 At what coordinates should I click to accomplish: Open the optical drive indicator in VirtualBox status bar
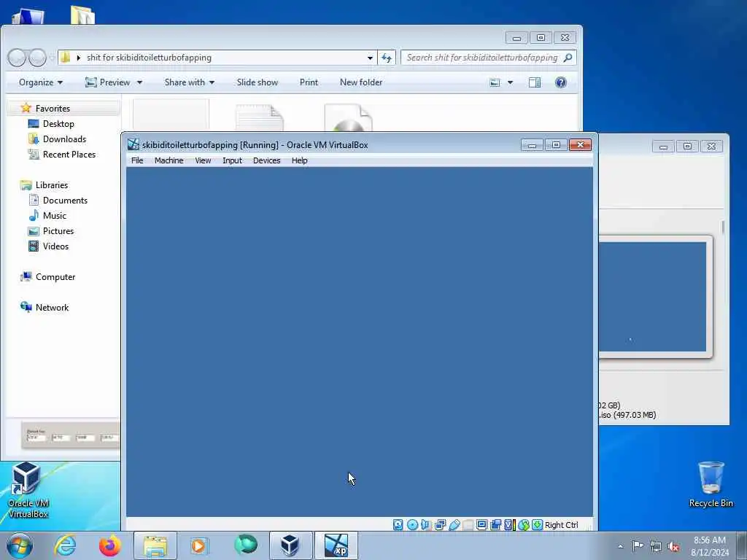click(413, 525)
